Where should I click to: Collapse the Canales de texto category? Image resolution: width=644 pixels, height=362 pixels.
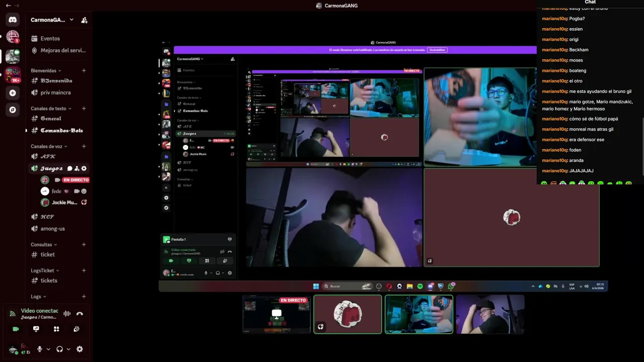(51, 109)
